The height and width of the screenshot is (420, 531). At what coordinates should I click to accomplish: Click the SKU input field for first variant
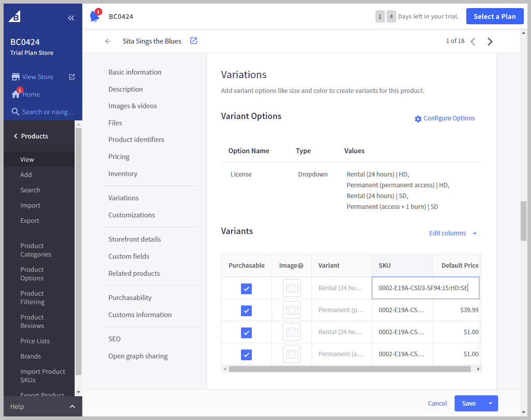click(x=425, y=288)
